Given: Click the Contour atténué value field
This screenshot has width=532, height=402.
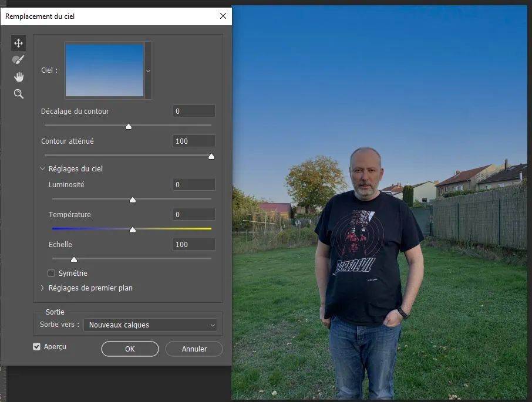Looking at the screenshot, I should [x=194, y=141].
